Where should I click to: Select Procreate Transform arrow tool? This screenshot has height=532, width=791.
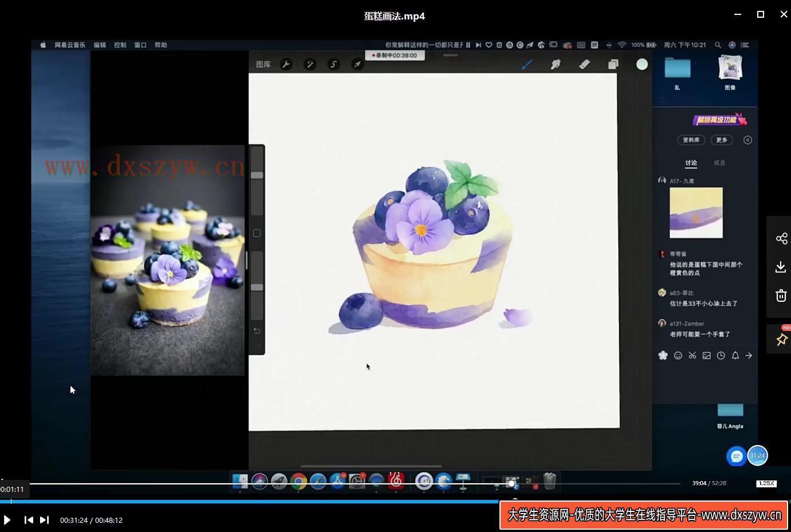tap(357, 64)
